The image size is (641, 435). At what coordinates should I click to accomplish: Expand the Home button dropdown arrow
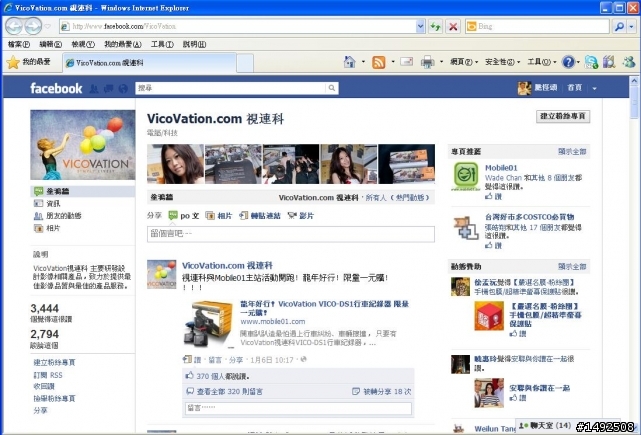pyautogui.click(x=363, y=62)
